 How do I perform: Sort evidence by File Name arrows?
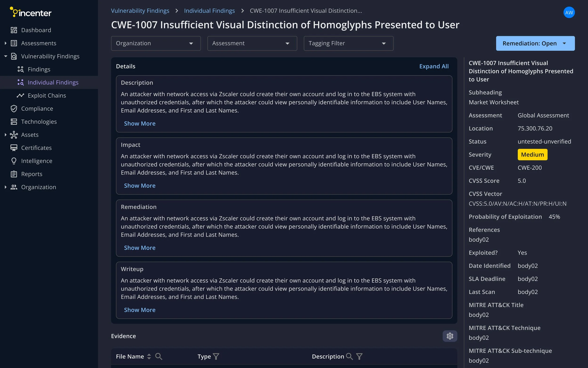click(149, 356)
